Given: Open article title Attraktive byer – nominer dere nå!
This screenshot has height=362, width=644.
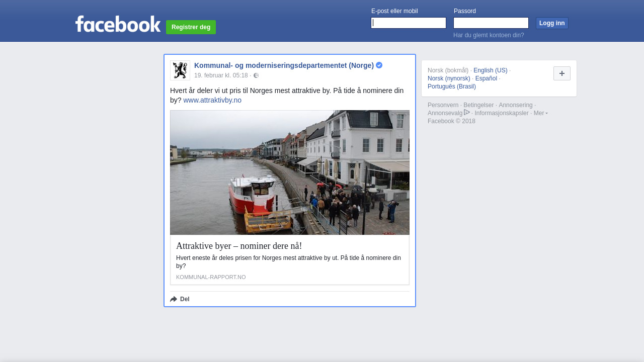Looking at the screenshot, I should pos(239,246).
